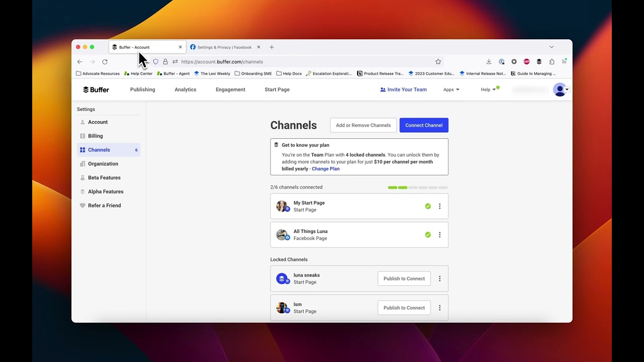Open the list all tabs chevron
The height and width of the screenshot is (362, 644).
(x=551, y=47)
